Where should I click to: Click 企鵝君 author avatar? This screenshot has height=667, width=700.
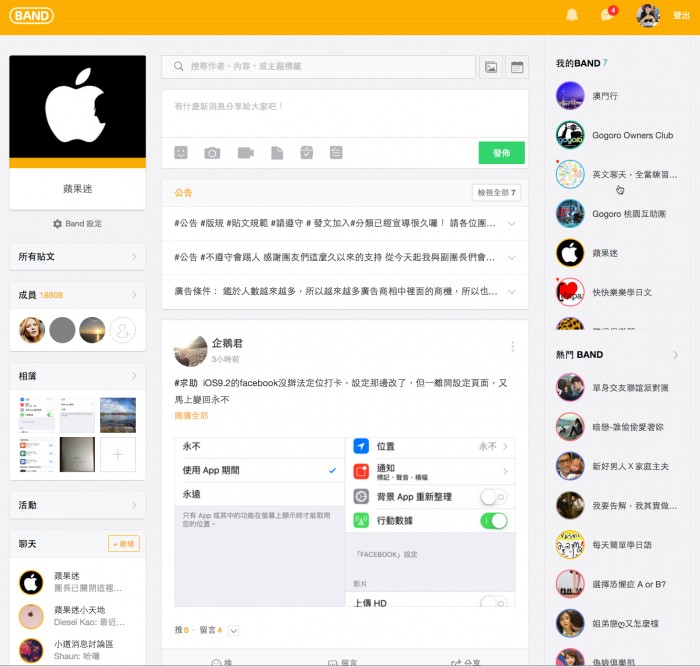click(x=191, y=351)
